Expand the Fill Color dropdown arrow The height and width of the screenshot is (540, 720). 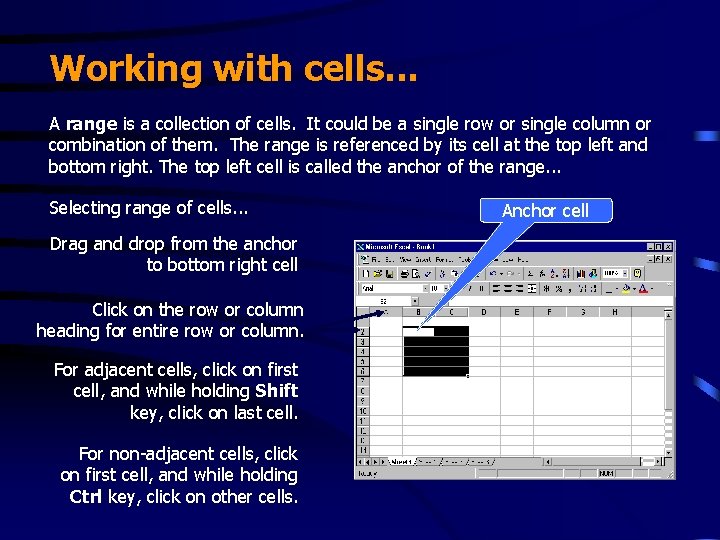point(635,288)
